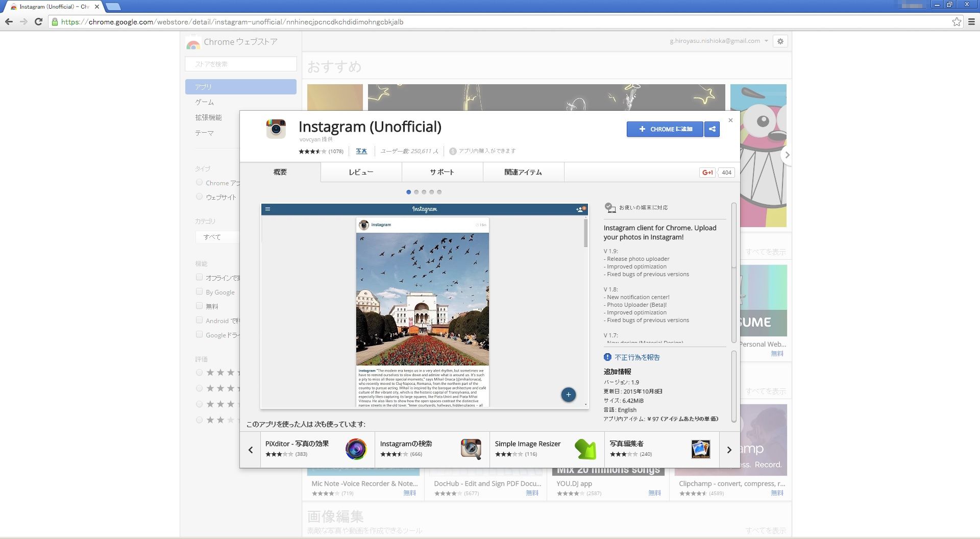Click the browser address bar URL

(x=232, y=22)
